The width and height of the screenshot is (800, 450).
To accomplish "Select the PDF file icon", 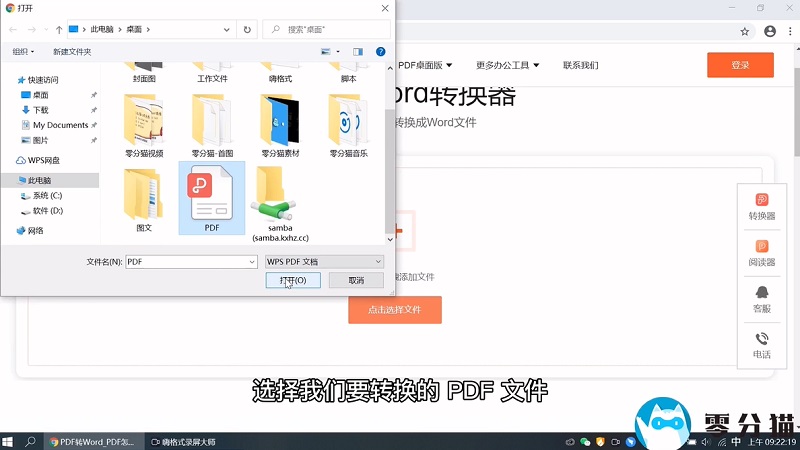I will tap(211, 194).
